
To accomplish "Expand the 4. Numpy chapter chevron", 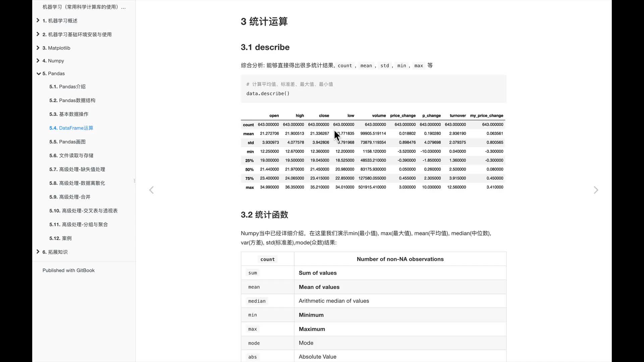I will click(38, 61).
